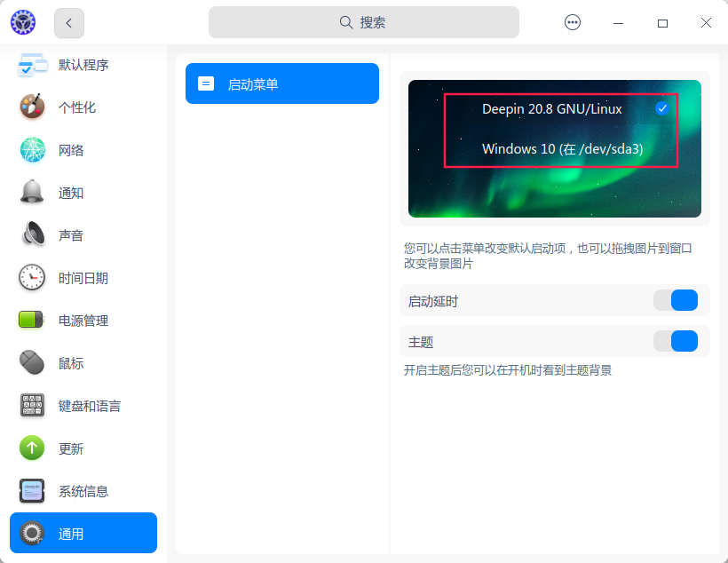Close the Control Center window
The height and width of the screenshot is (563, 728).
click(x=706, y=23)
